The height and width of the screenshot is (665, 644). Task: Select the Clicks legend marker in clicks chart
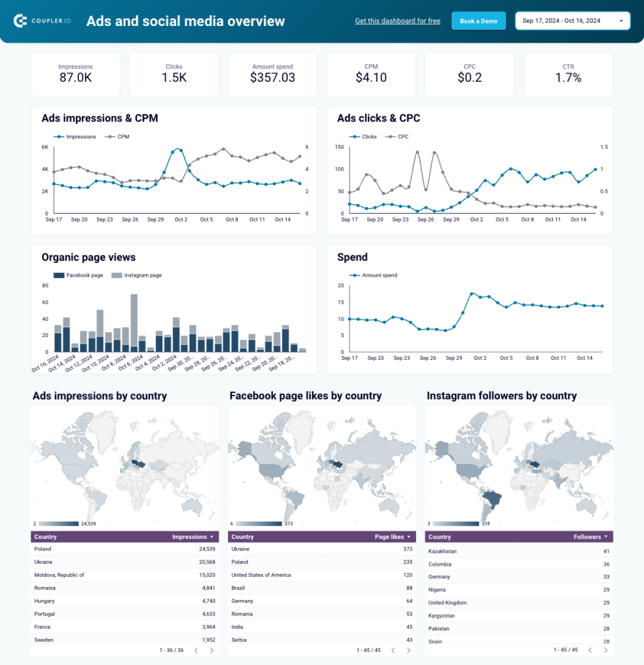click(353, 136)
